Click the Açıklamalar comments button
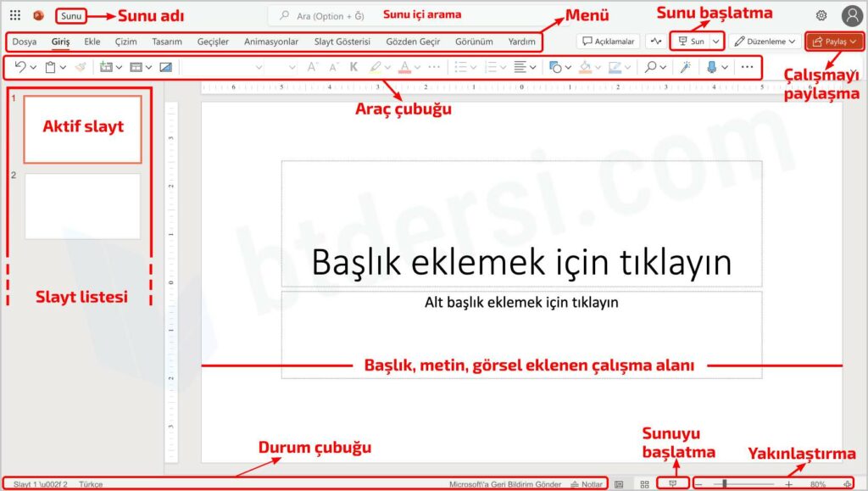Image resolution: width=868 pixels, height=491 pixels. tap(609, 41)
